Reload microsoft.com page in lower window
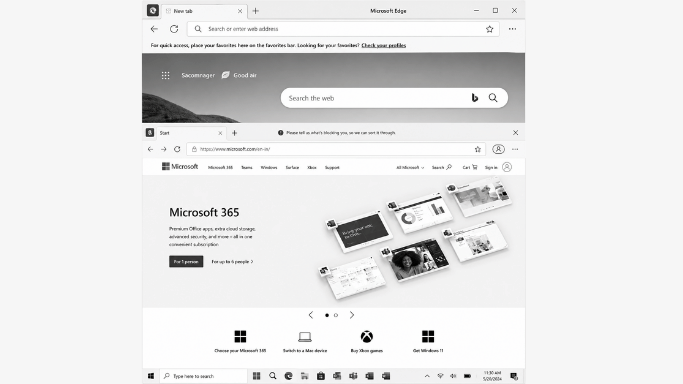 (x=177, y=149)
